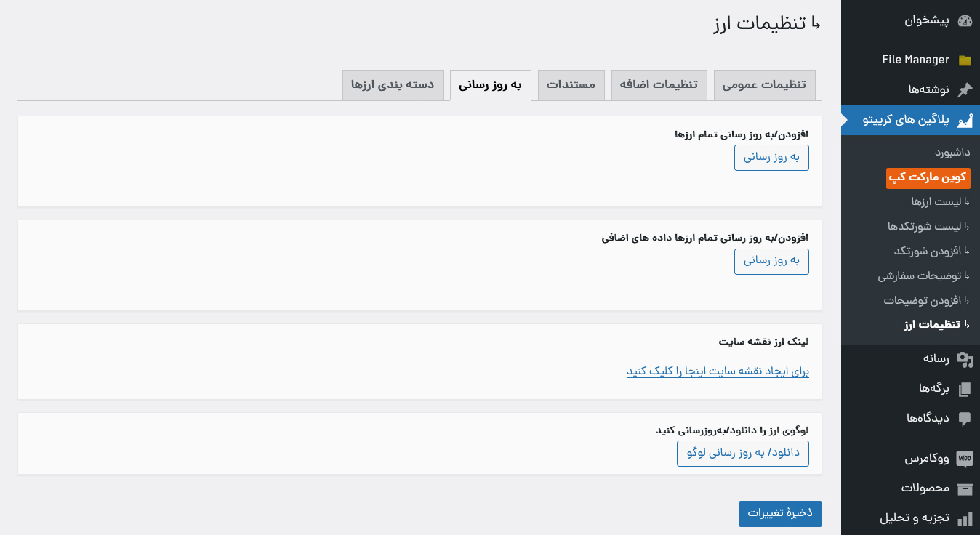
Task: Open the مستندات tab
Action: (571, 85)
